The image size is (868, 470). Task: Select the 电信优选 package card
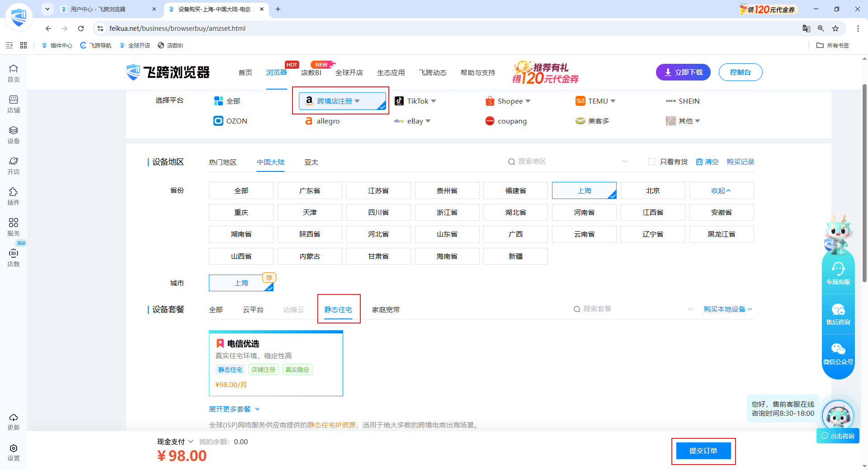click(276, 363)
